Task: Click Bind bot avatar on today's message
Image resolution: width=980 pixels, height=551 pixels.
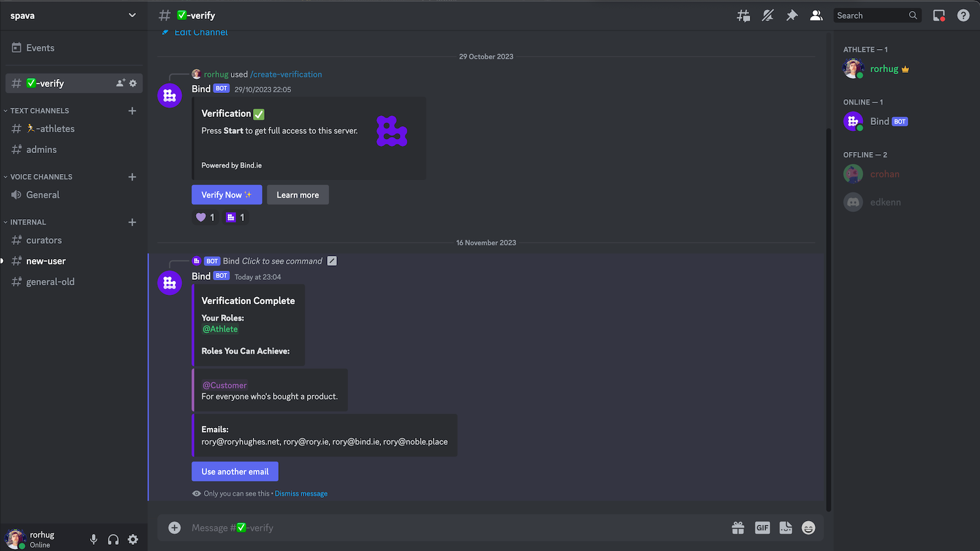Action: 170,283
